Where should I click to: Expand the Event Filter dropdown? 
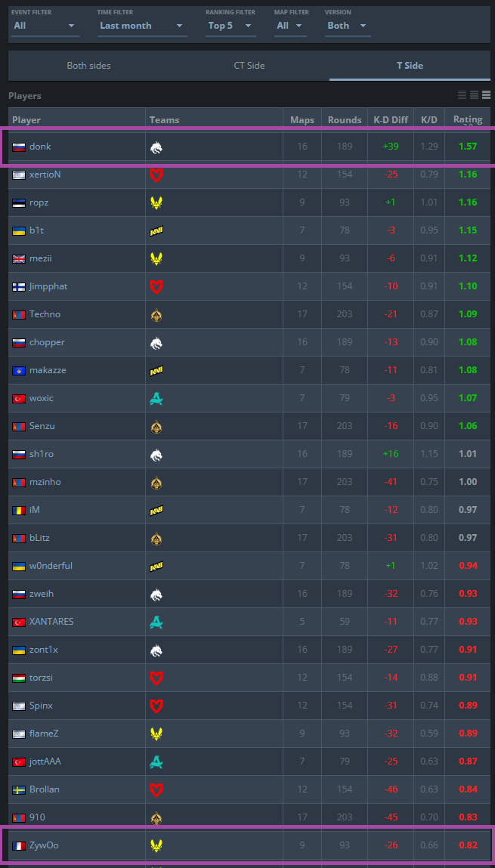point(45,26)
